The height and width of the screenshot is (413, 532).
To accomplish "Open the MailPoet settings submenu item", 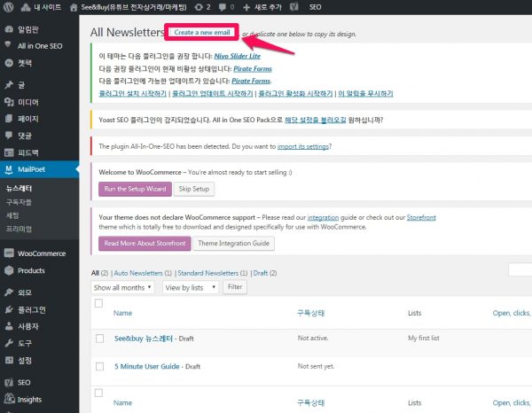I will click(12, 215).
